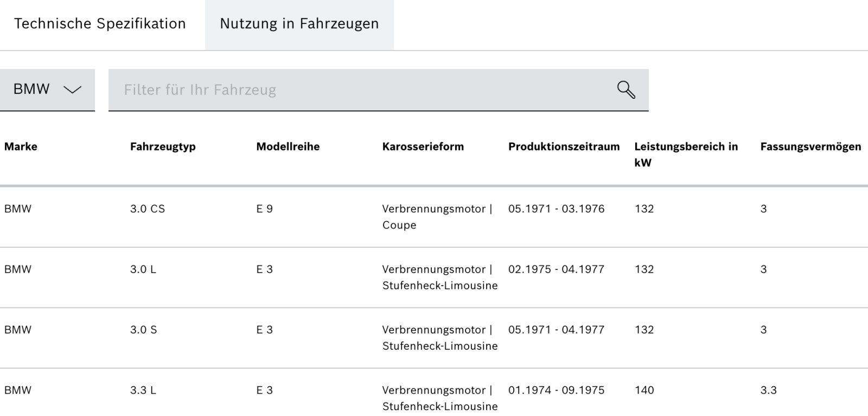The width and height of the screenshot is (868, 416).
Task: Click production period 01.1974 - 09.1975
Action: pos(556,390)
